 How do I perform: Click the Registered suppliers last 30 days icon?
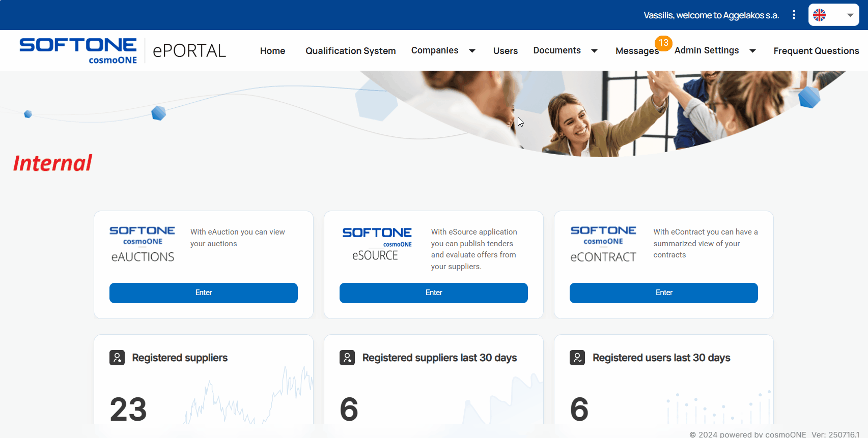coord(347,358)
